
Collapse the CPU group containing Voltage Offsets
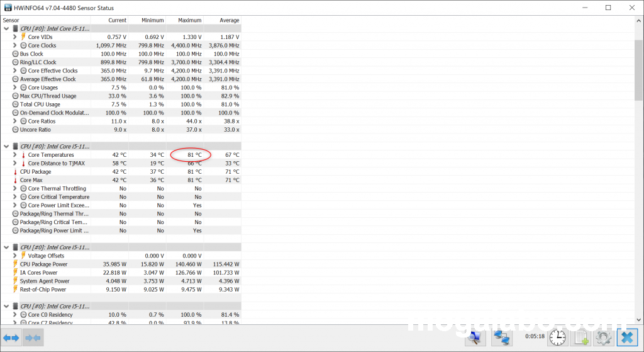click(x=6, y=247)
